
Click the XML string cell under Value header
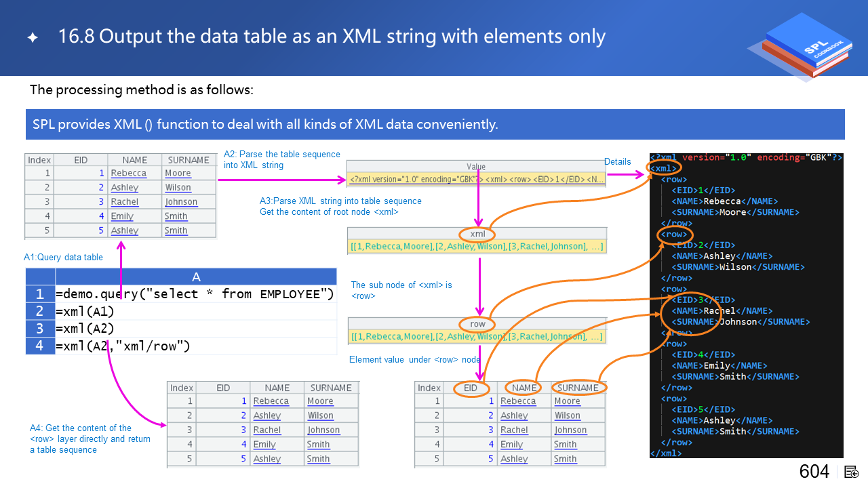tap(476, 180)
